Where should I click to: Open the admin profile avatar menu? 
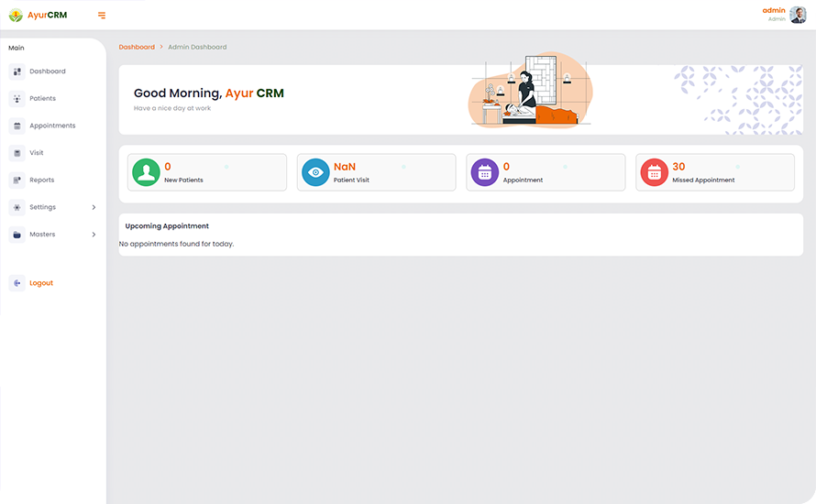[x=798, y=15]
